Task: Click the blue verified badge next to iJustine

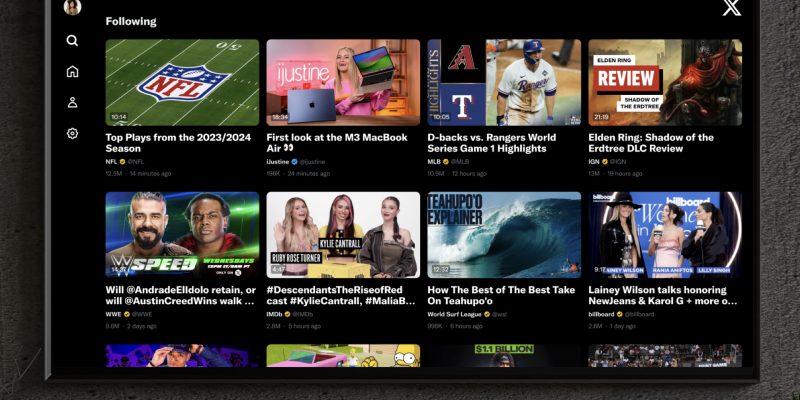Action: pos(294,162)
